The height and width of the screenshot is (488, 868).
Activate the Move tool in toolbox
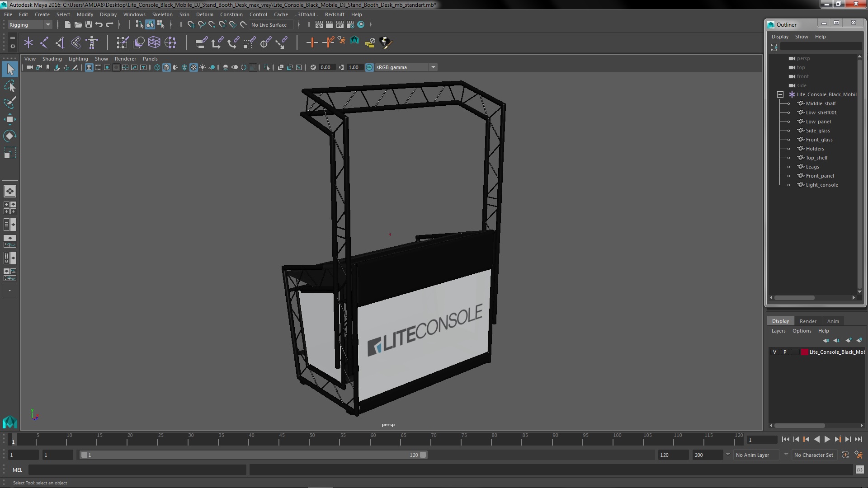click(10, 119)
